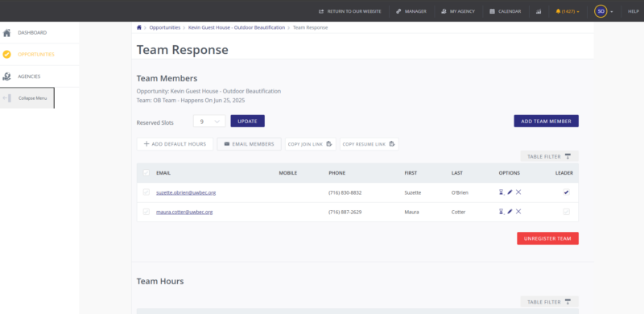
Task: Open Kevin Guest House breadcrumb link
Action: (x=237, y=27)
